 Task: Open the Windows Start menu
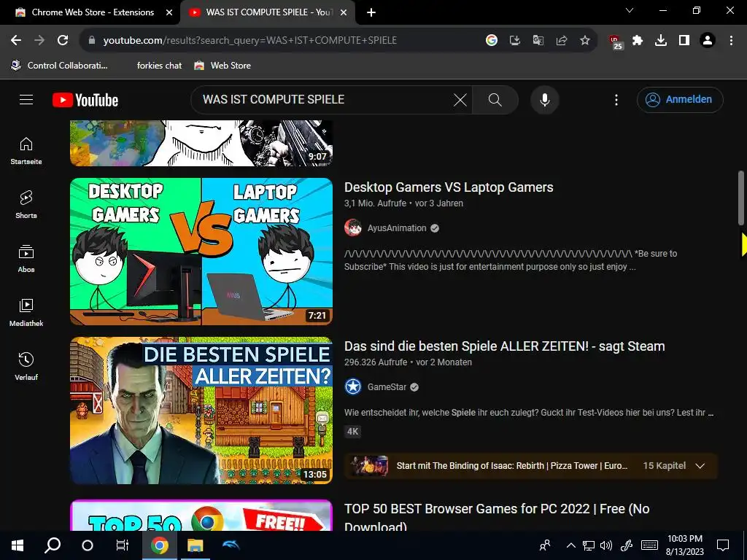(x=18, y=545)
